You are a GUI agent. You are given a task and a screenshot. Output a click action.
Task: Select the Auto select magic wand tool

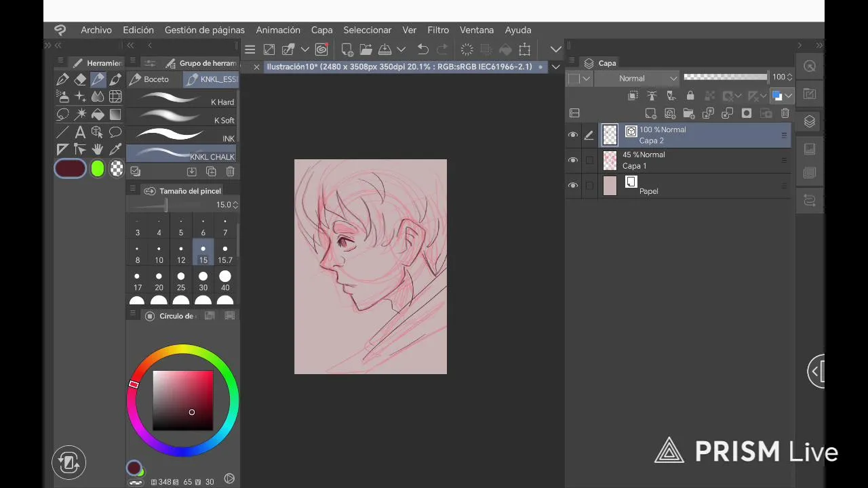tap(80, 115)
